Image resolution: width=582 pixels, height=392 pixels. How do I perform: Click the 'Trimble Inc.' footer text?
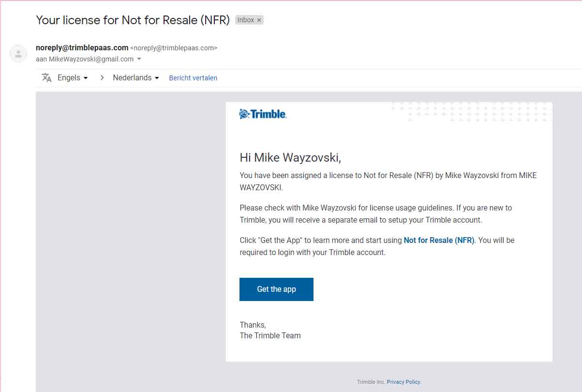[x=371, y=382]
